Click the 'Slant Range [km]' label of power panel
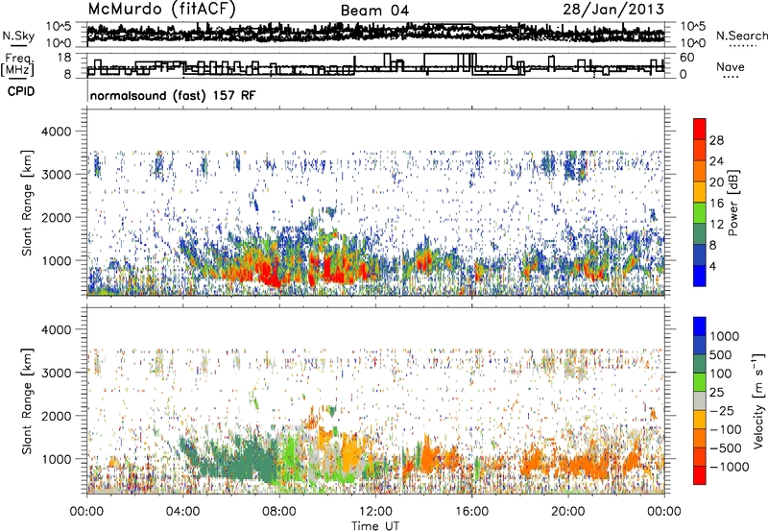 click(x=27, y=203)
